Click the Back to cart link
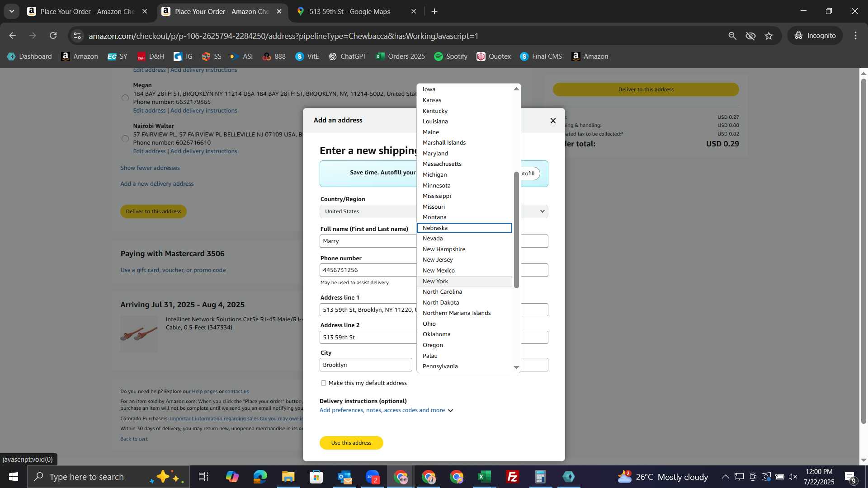The width and height of the screenshot is (868, 488). point(134,439)
